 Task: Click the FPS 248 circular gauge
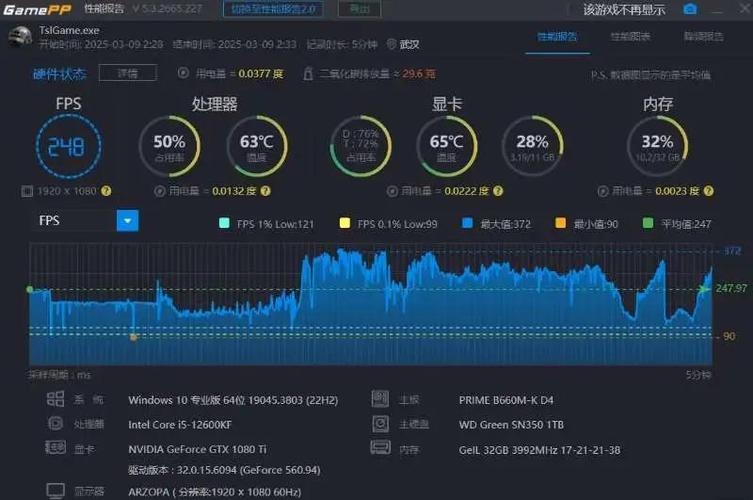pyautogui.click(x=69, y=146)
